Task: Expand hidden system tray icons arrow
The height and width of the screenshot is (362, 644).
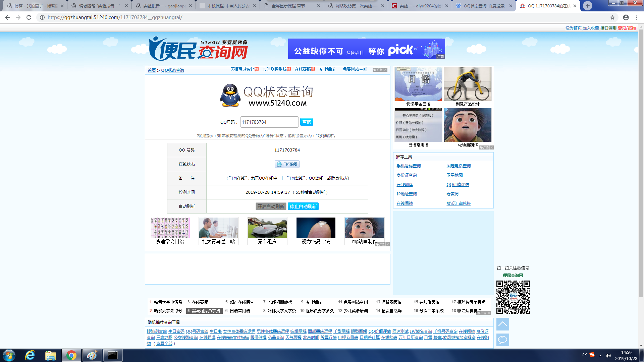Action: [600, 356]
